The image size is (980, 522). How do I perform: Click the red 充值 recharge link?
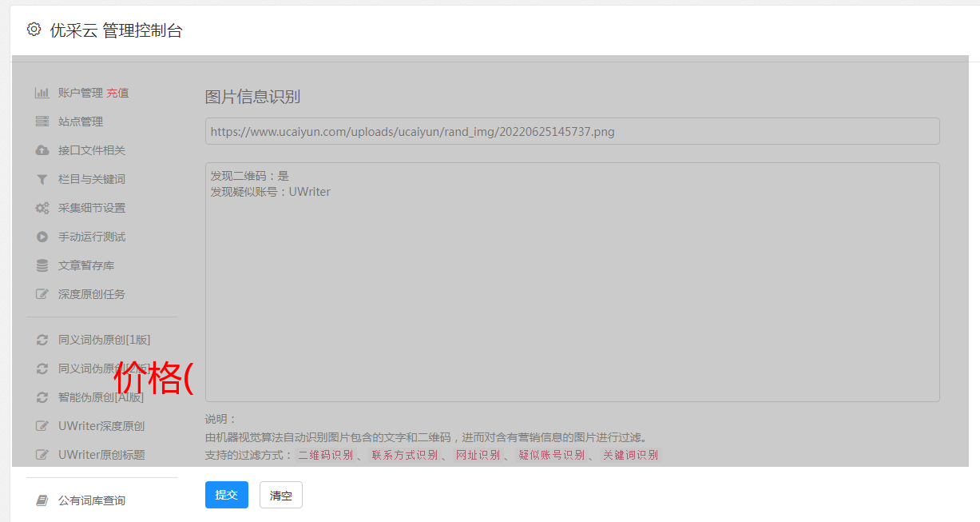117,93
